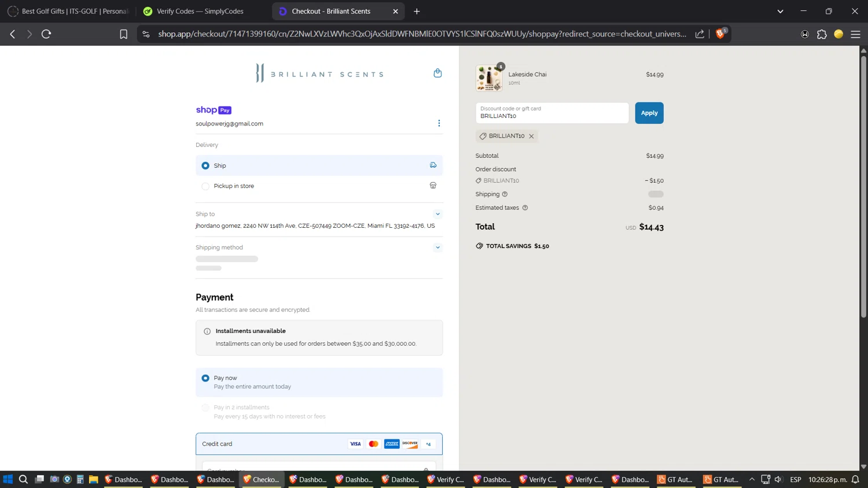Click the shipping truck icon

click(x=433, y=165)
